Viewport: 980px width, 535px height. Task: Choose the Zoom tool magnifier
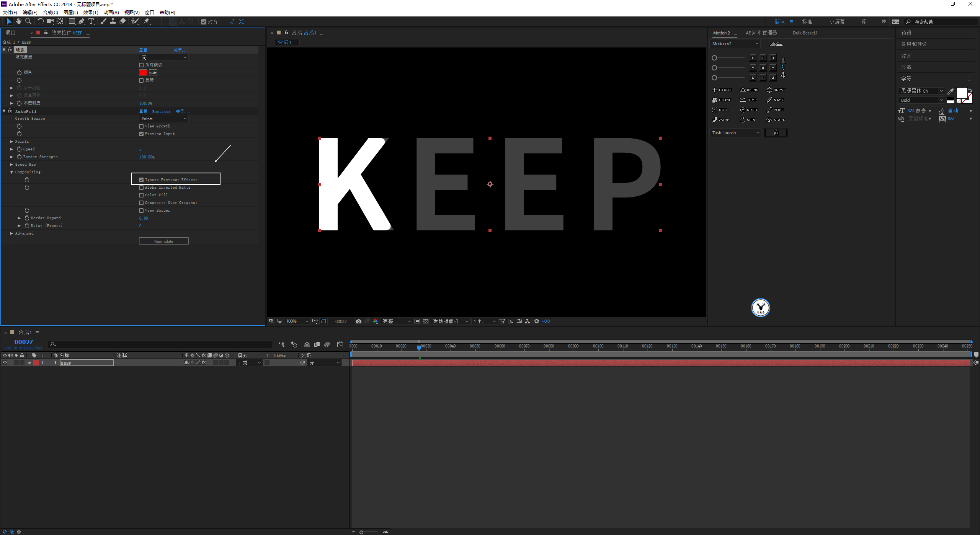[28, 21]
